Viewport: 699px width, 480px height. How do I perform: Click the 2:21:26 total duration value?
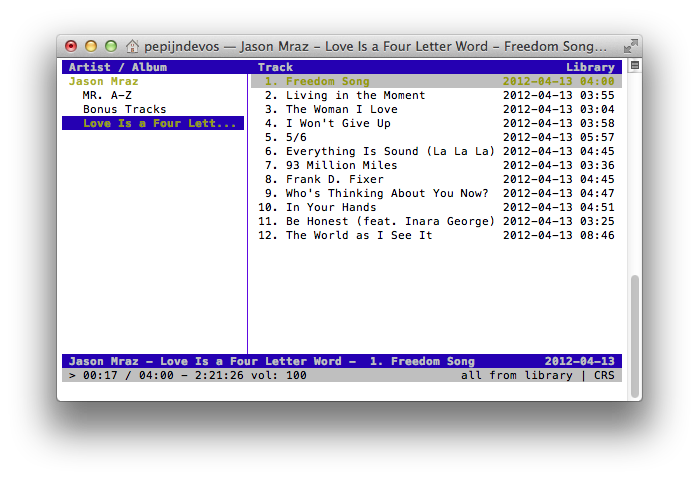[x=219, y=375]
